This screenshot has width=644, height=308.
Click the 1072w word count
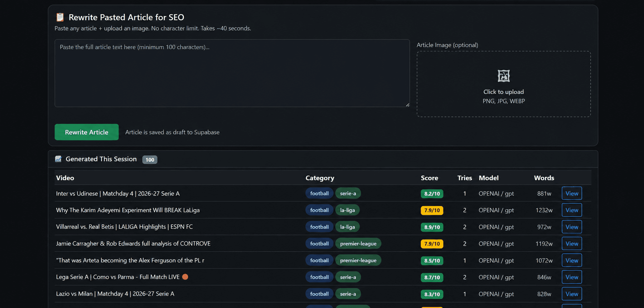(544, 261)
